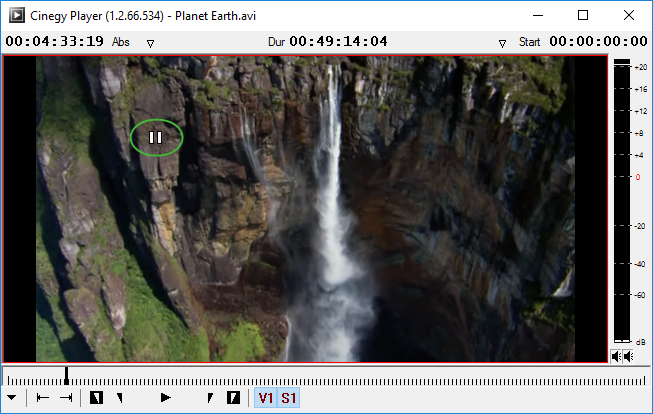Switch the Abs timecode mode label
The image size is (653, 414).
pyautogui.click(x=121, y=42)
